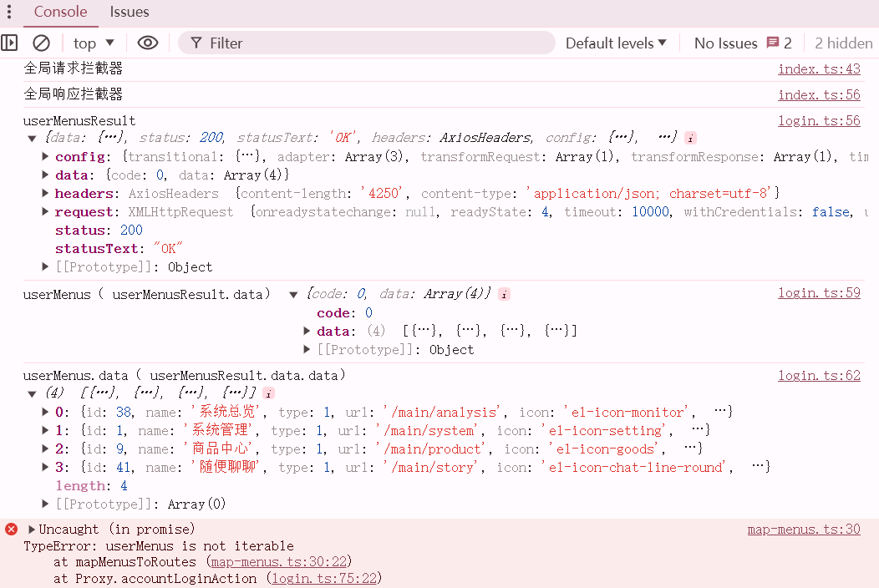This screenshot has height=588, width=879.
Task: Click the No Issues label
Action: click(x=726, y=43)
